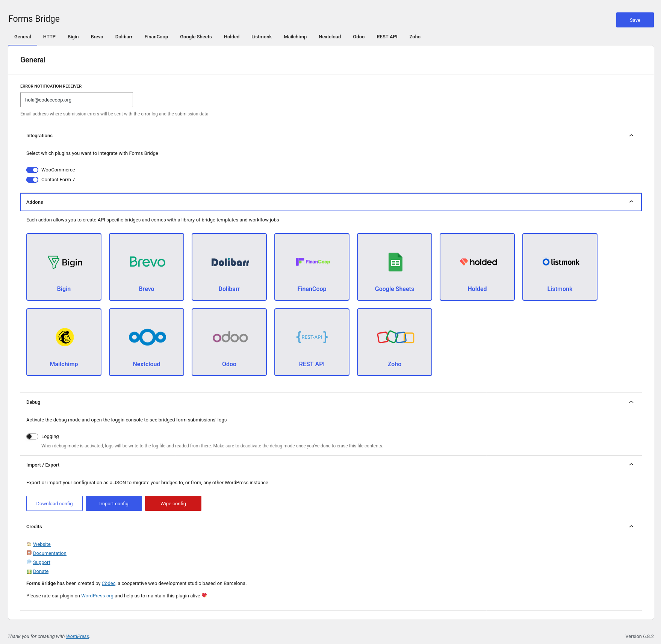Click the Mailchimp monkey icon
This screenshot has width=661, height=644.
pos(65,337)
